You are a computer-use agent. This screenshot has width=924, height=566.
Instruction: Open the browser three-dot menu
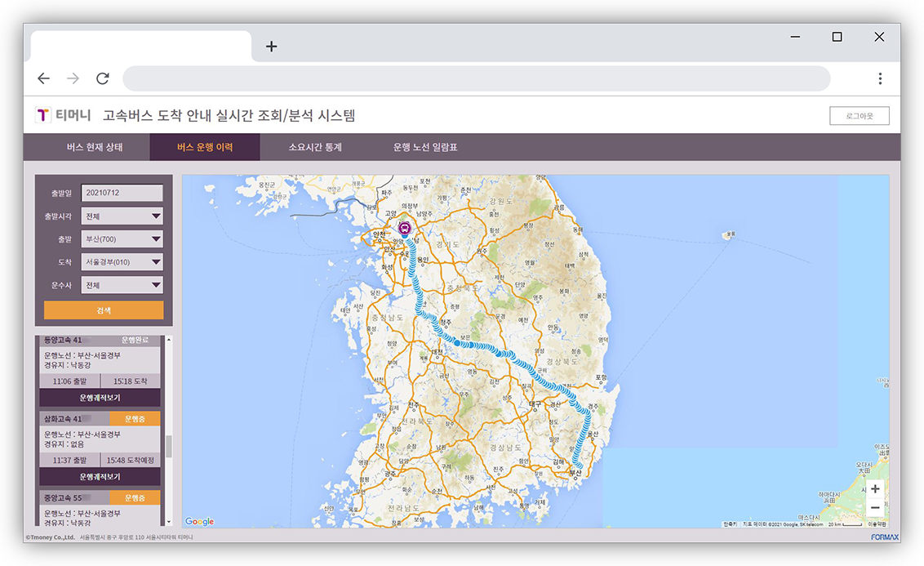[879, 78]
